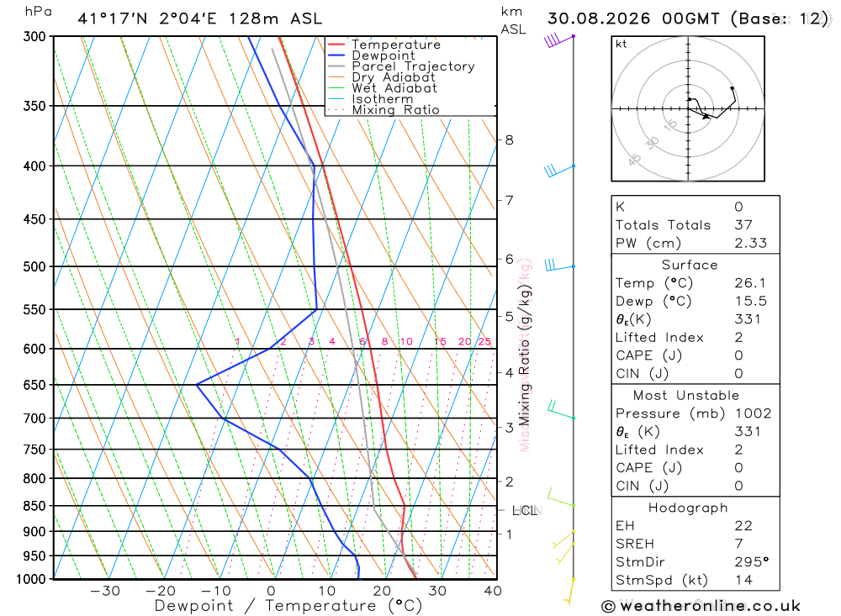Click the K index row label
841x616 pixels.
(x=620, y=207)
